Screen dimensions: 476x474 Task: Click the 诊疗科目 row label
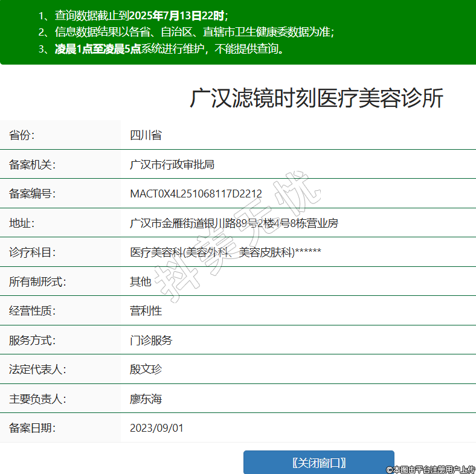[x=31, y=252]
